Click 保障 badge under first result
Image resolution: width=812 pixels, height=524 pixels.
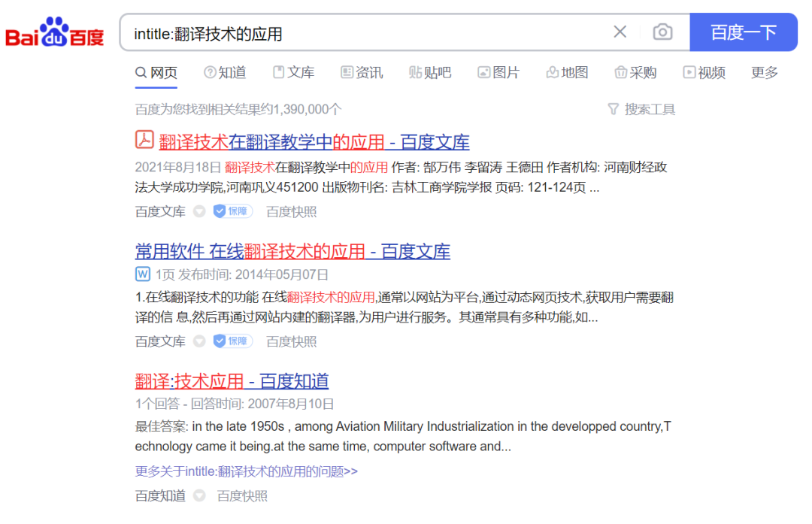tap(233, 211)
